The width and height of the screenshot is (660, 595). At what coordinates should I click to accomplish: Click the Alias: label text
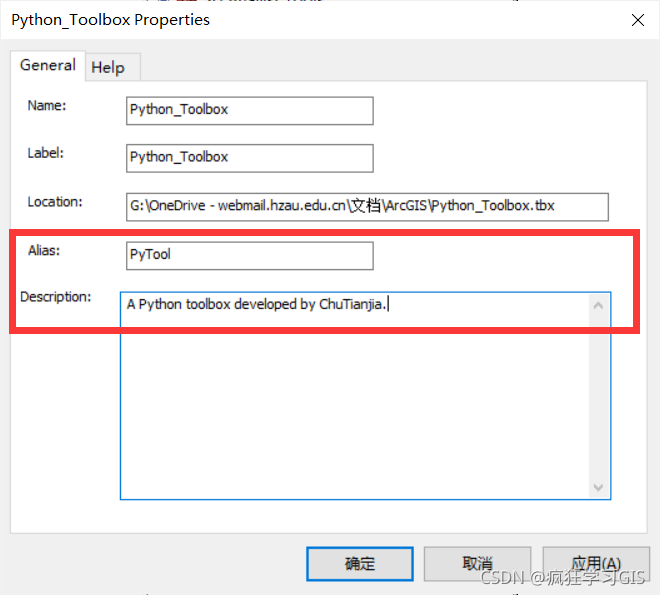pos(44,251)
